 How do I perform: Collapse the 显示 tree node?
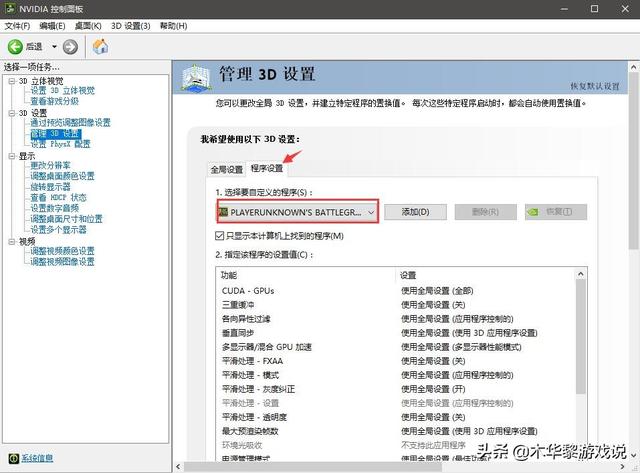12,156
